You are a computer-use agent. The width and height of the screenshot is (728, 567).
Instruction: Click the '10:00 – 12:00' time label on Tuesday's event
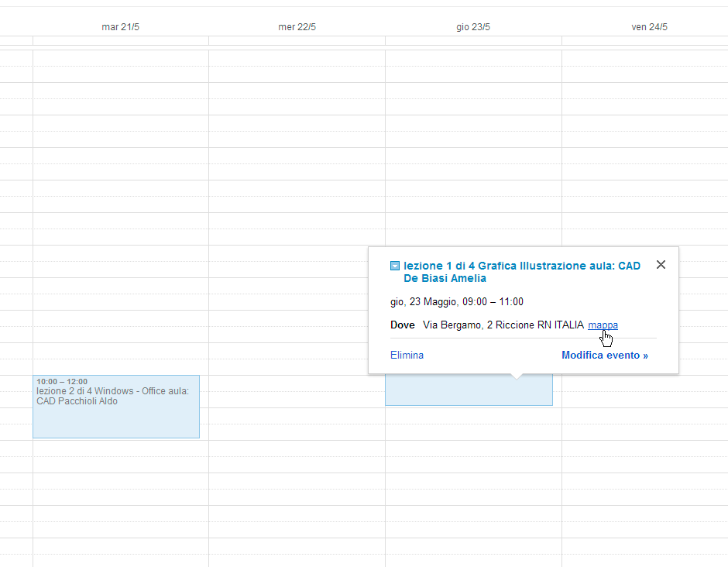point(62,382)
